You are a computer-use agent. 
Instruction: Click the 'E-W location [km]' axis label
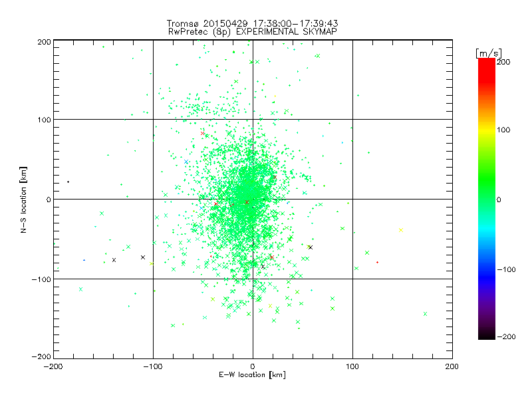[x=253, y=375]
